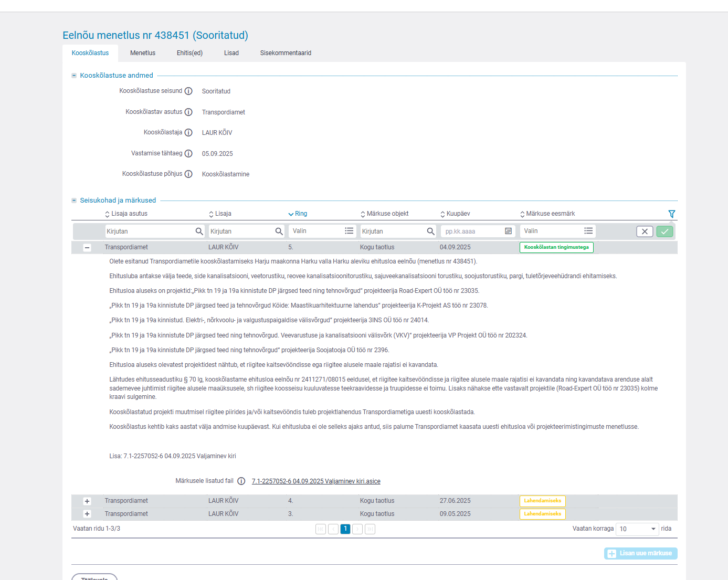728x580 pixels.
Task: Click info icon next to Kooskõlastuse seisund
Action: (188, 91)
